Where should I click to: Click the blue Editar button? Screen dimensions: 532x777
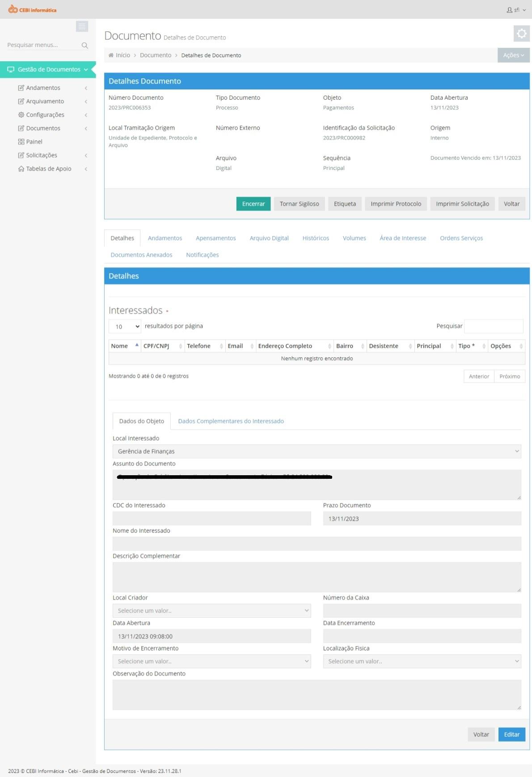tap(512, 735)
